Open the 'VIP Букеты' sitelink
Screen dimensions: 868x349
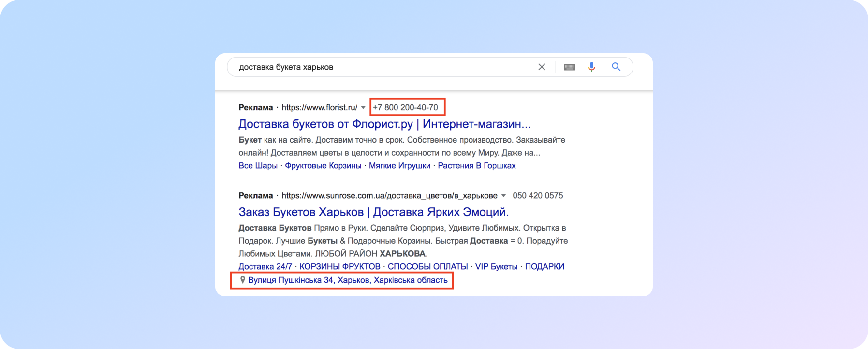496,267
